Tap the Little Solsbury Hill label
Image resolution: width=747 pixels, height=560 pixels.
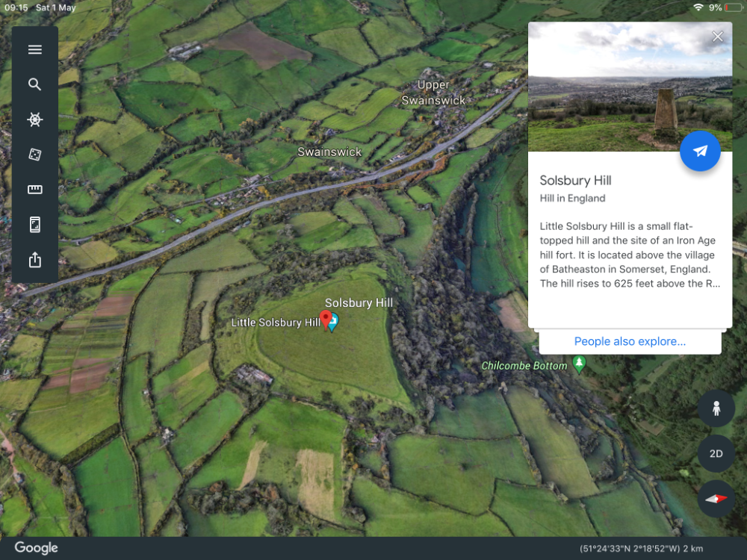tap(276, 323)
